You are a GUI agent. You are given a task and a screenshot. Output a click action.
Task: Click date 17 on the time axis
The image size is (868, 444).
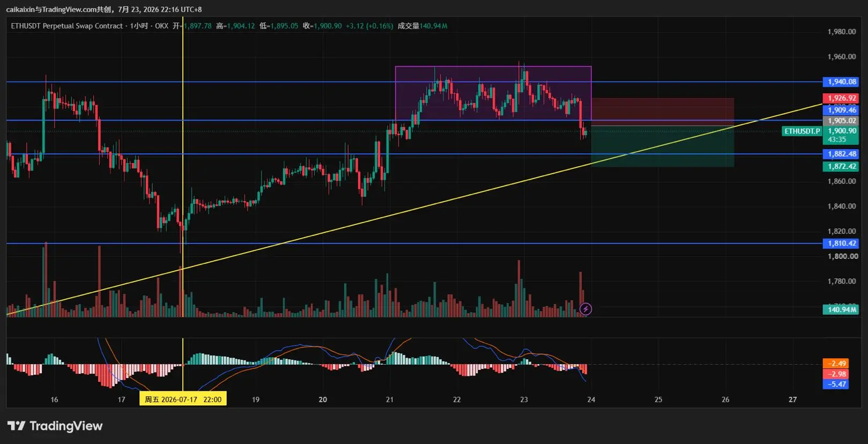click(x=121, y=399)
